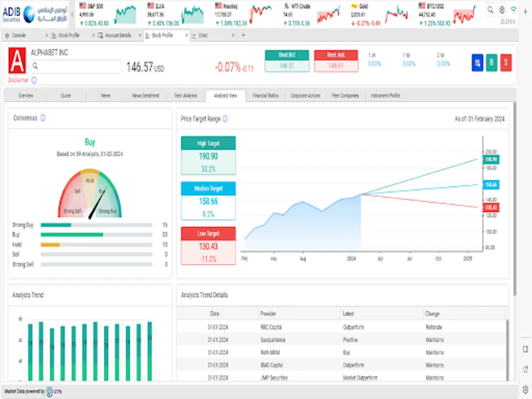Select the RBC Capital row
Image resolution: width=532 pixels, height=399 pixels.
(x=341, y=327)
